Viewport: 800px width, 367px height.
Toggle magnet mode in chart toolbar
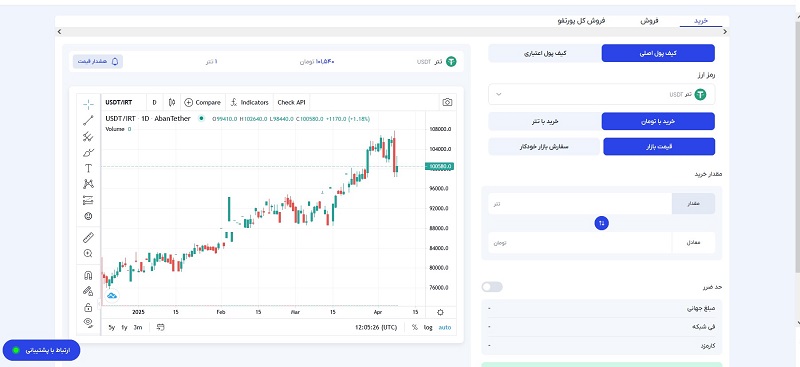(88, 275)
